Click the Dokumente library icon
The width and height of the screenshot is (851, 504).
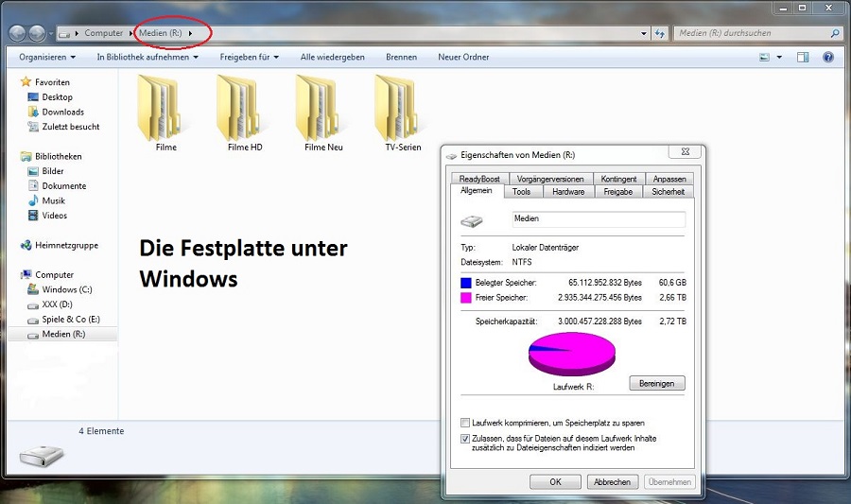pyautogui.click(x=33, y=185)
